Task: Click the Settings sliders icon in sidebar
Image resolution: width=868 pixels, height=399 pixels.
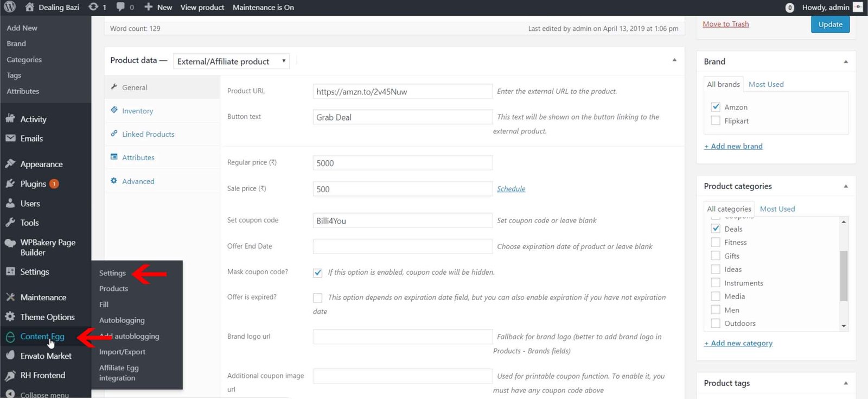Action: pyautogui.click(x=10, y=271)
